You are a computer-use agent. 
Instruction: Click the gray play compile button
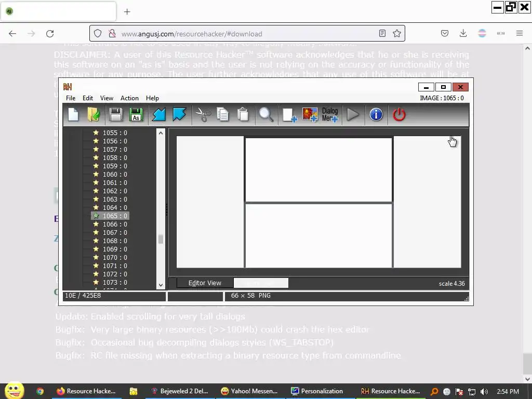coord(353,115)
